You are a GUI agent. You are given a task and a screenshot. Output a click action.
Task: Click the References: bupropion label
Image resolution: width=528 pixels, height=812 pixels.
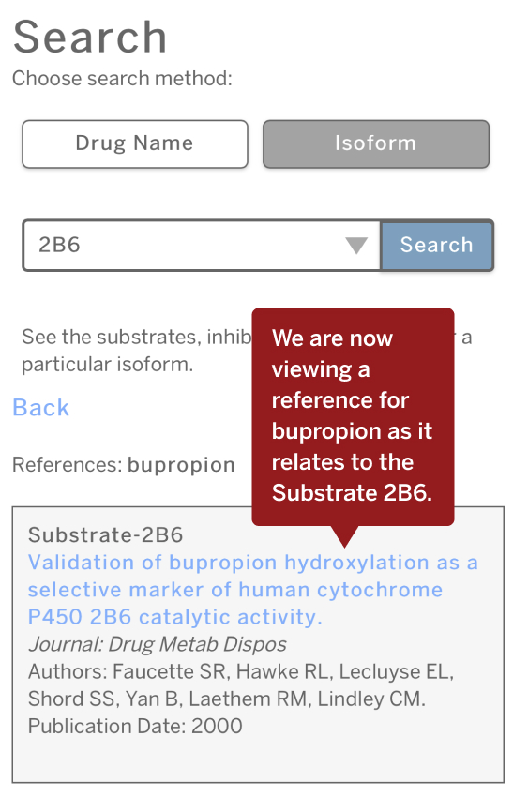point(124,465)
